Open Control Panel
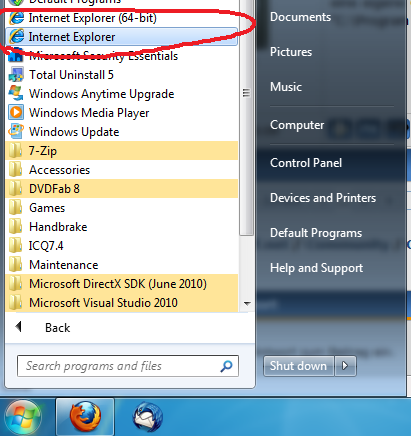The height and width of the screenshot is (436, 411). click(x=306, y=163)
